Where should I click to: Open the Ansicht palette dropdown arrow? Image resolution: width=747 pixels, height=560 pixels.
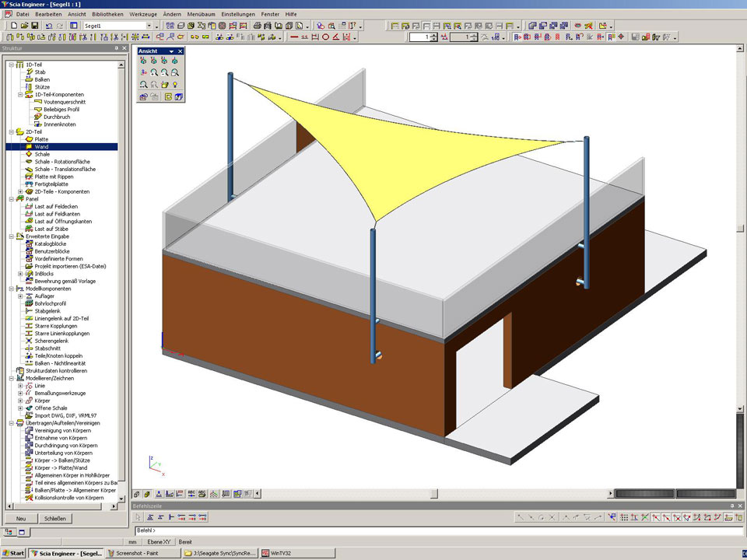pyautogui.click(x=171, y=51)
